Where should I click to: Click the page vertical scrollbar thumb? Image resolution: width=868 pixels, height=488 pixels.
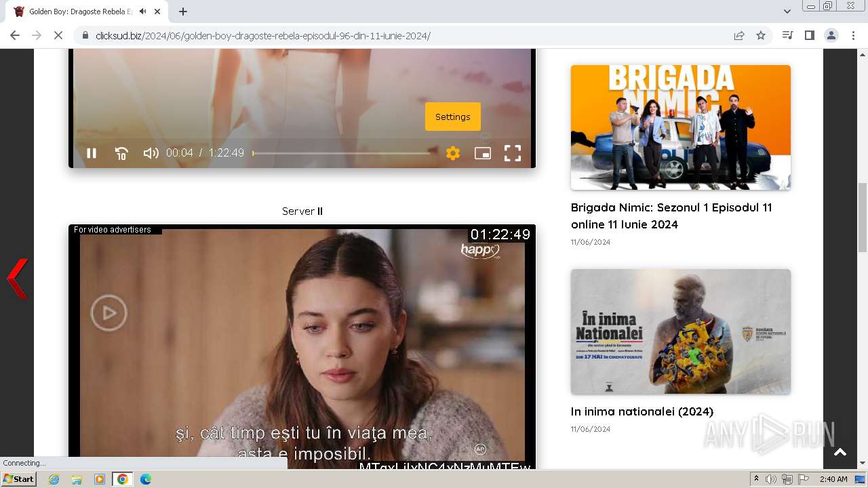click(863, 217)
